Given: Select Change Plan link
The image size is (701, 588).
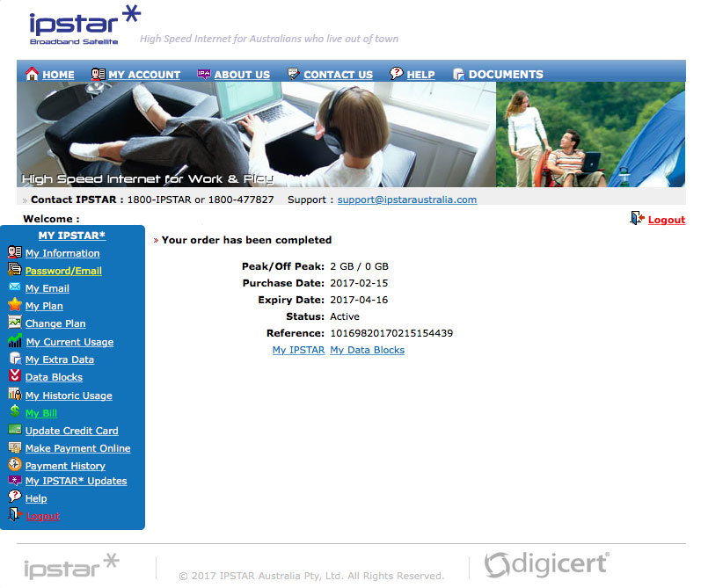Looking at the screenshot, I should [55, 323].
